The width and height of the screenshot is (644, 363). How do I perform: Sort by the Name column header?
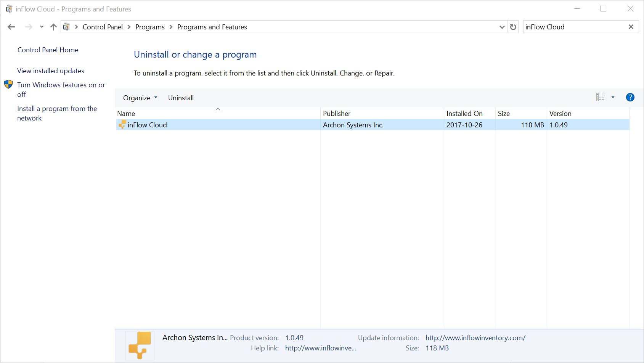click(x=218, y=113)
